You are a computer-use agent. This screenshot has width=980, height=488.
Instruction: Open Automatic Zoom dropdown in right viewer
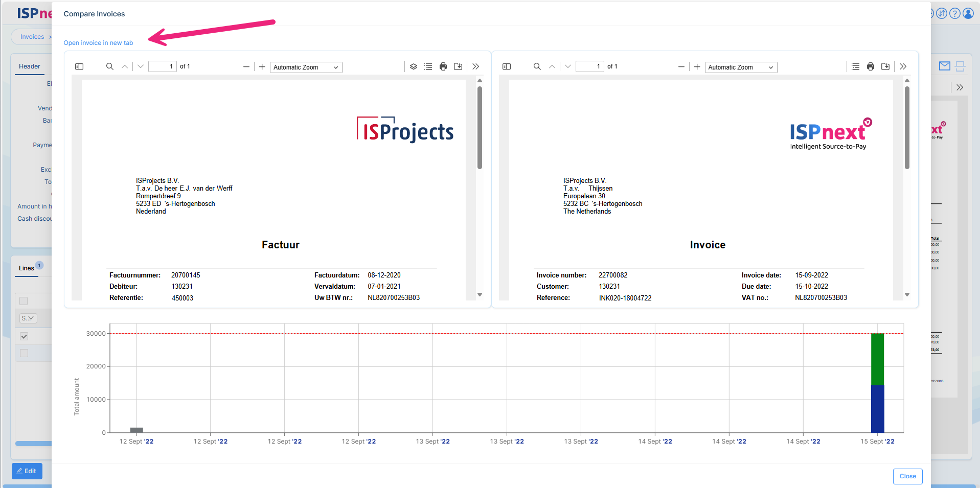[x=741, y=67]
